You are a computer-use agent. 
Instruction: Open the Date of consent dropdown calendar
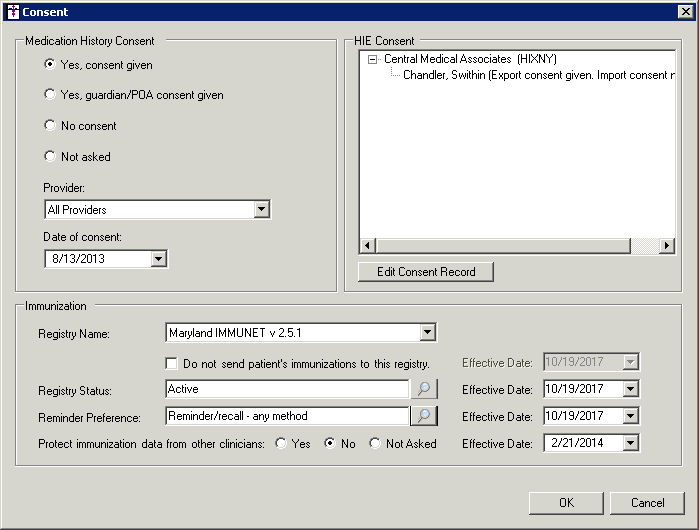point(158,259)
